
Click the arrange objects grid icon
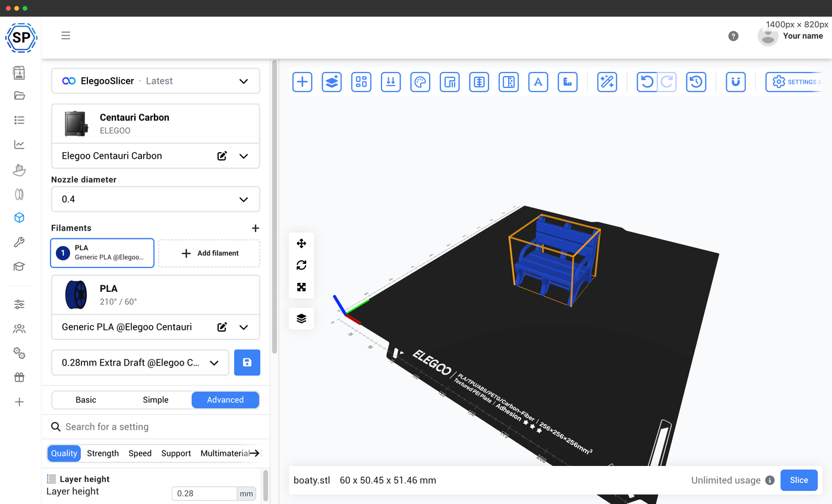[x=361, y=82]
